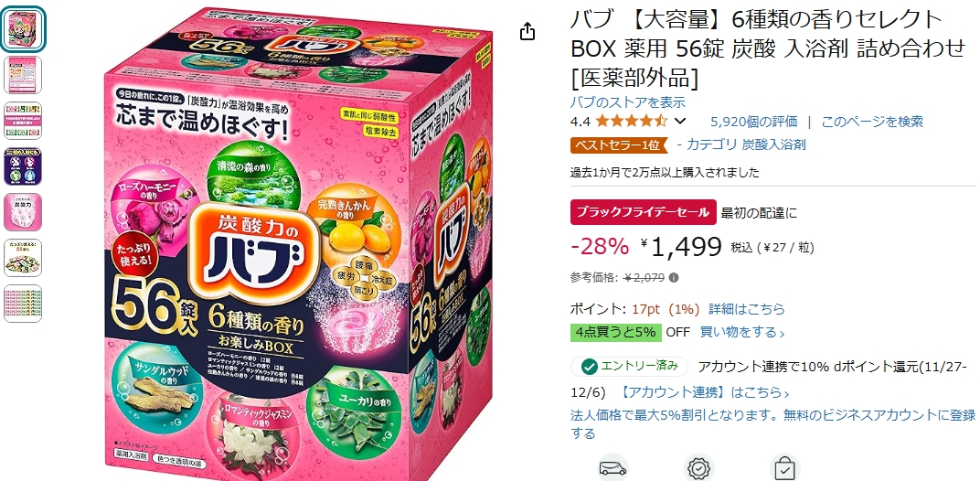
Task: Select the first product thumbnail
Action: [x=23, y=29]
